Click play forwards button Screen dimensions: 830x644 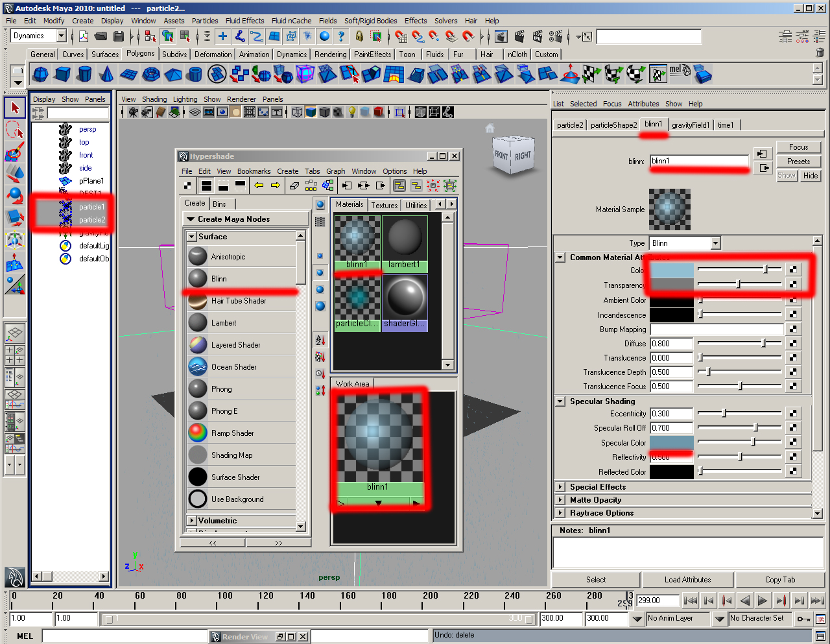pos(763,601)
